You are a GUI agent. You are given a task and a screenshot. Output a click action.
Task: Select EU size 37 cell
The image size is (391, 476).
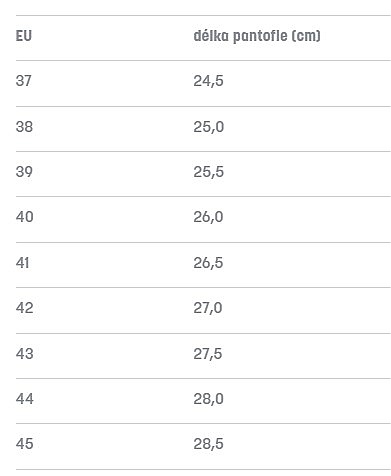coord(24,81)
